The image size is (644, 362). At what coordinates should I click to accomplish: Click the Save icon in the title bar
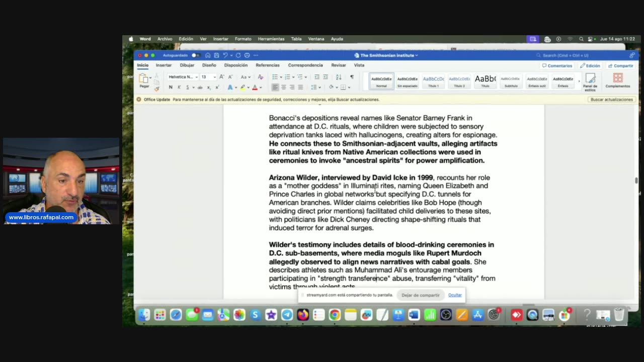pos(216,55)
